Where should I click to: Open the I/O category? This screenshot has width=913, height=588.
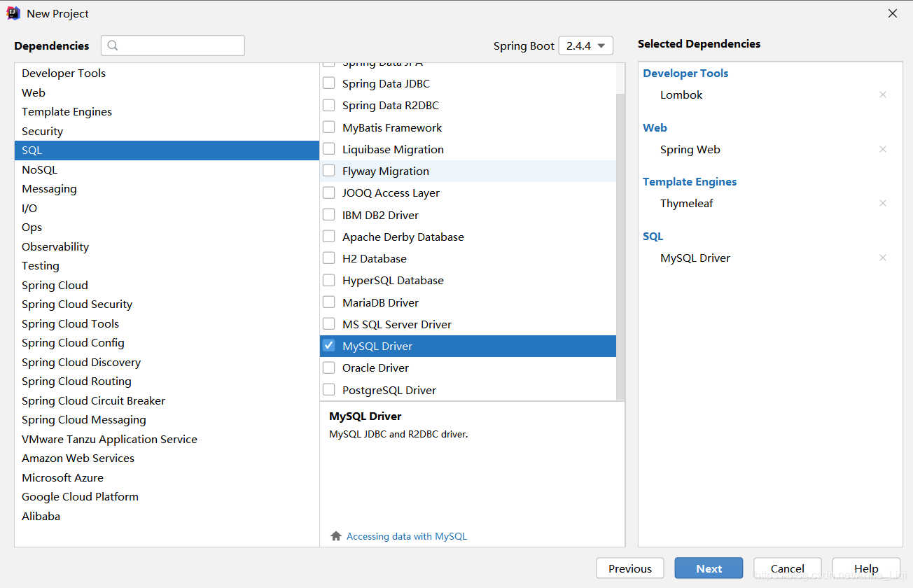point(167,208)
